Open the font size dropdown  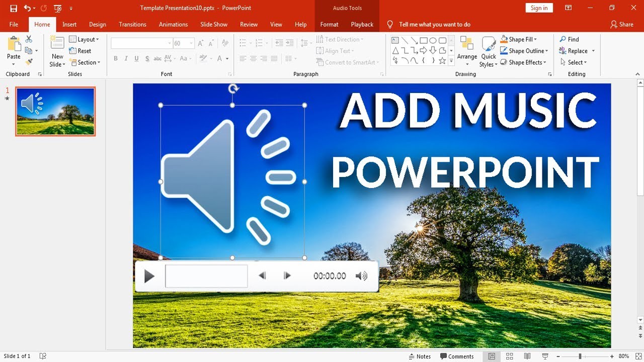(x=191, y=44)
